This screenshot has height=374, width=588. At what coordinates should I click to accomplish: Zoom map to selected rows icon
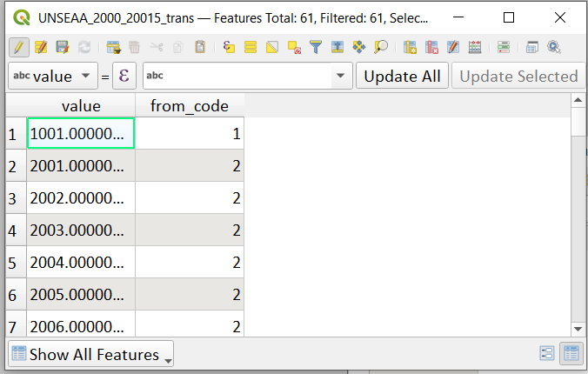[381, 47]
